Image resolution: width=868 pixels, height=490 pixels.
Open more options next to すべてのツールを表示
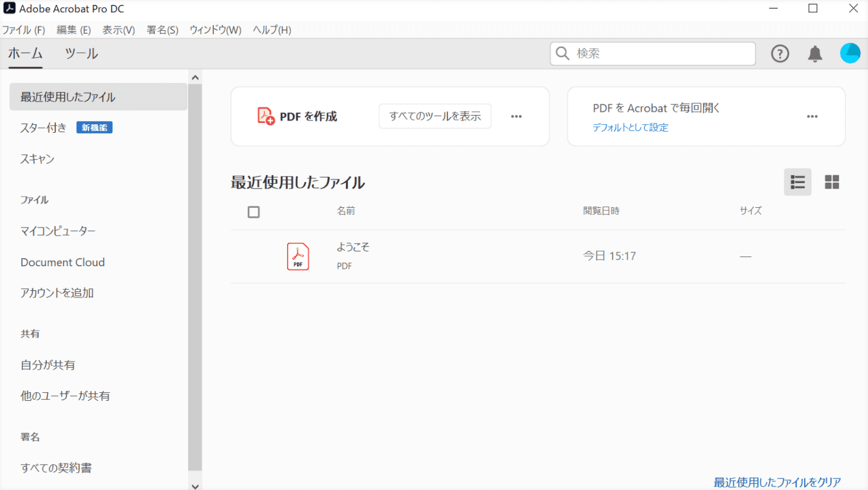pyautogui.click(x=516, y=116)
